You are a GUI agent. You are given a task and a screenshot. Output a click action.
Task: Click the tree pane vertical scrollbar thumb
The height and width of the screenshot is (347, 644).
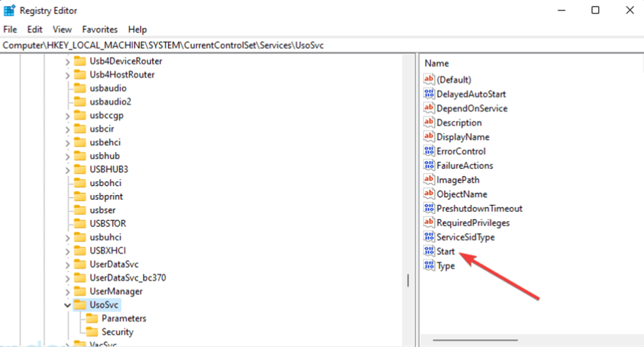[x=408, y=281]
